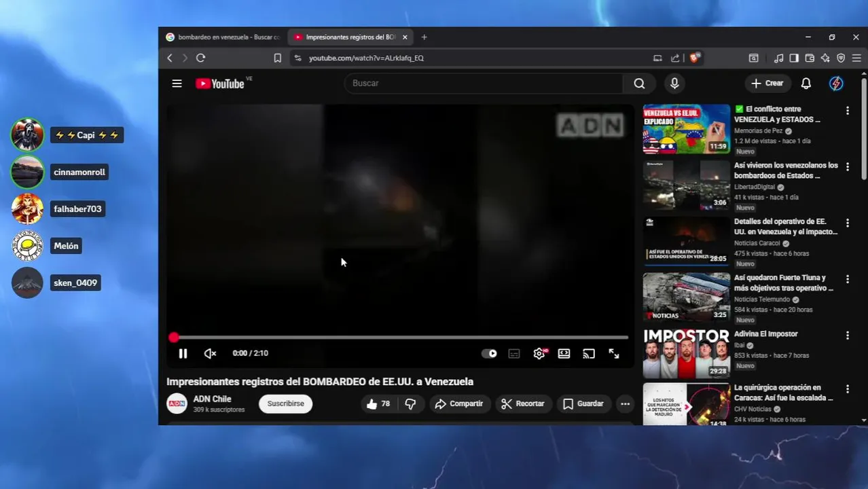
Task: Reload the page
Action: click(200, 58)
